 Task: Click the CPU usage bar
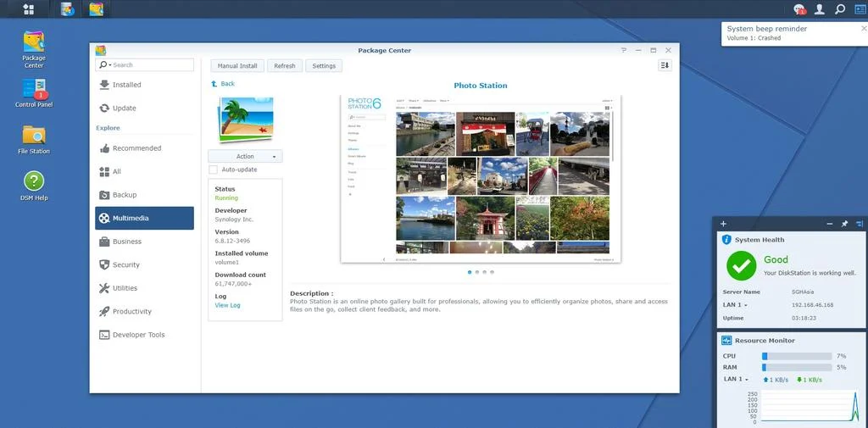coord(797,356)
